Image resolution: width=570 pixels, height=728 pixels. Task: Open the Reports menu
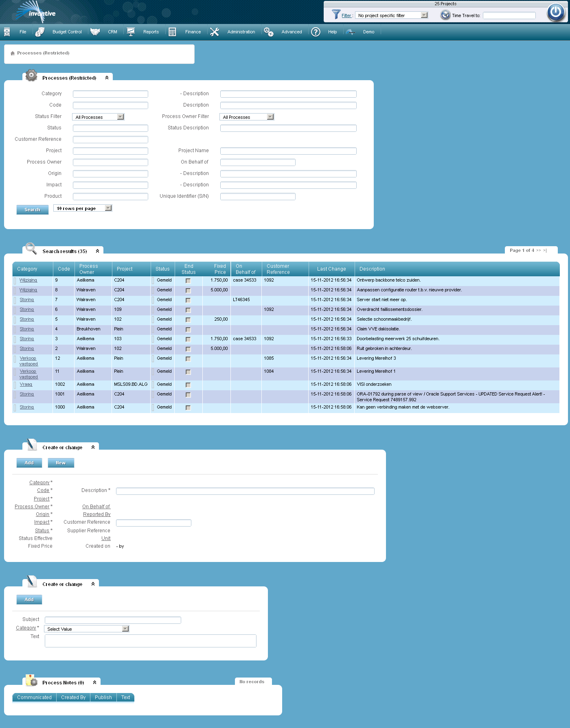coord(151,32)
